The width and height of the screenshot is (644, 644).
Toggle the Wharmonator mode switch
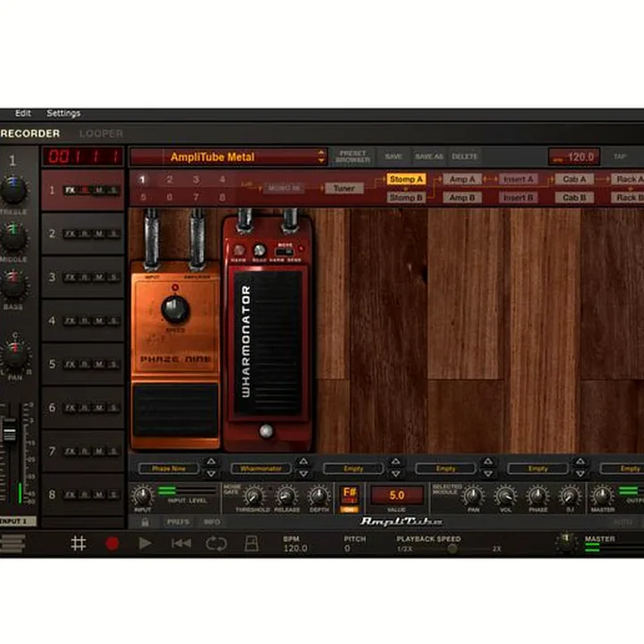[284, 251]
